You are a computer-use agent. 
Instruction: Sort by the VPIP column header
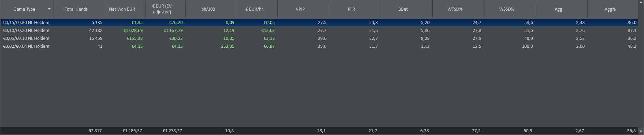303,9
